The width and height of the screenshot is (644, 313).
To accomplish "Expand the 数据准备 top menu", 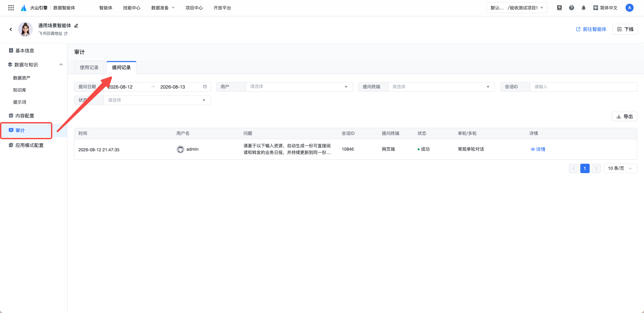I will [163, 8].
